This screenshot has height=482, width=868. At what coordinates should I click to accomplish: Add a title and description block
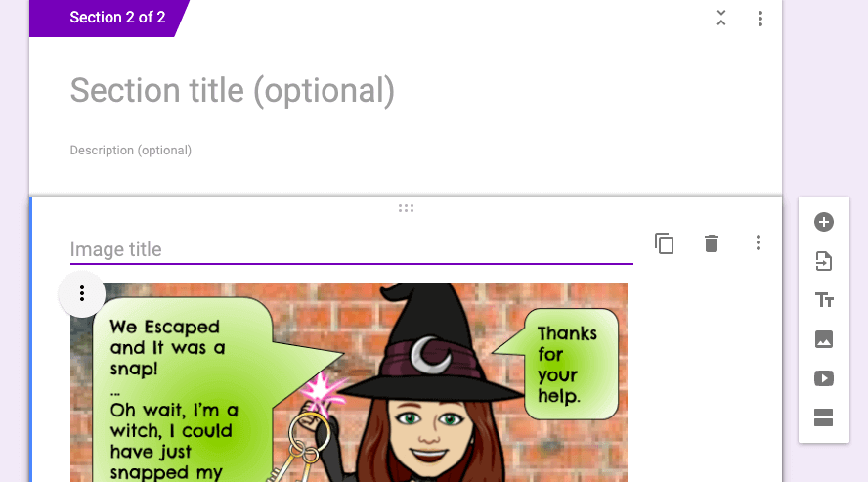(x=824, y=300)
